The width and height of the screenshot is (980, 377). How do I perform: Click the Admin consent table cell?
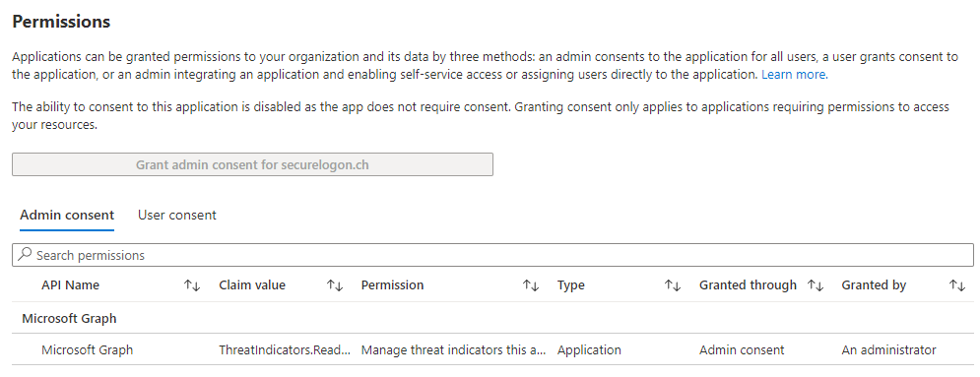pos(742,350)
